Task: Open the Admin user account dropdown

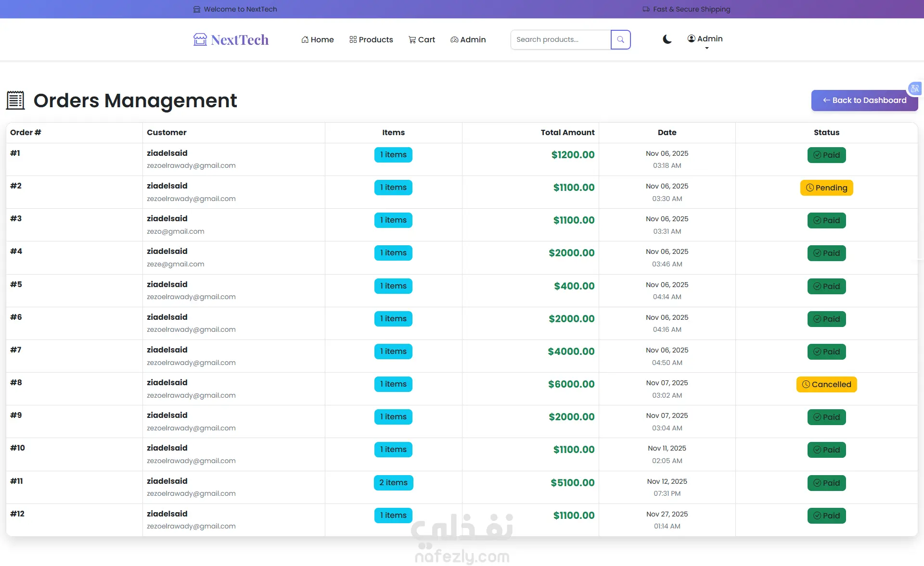Action: tap(705, 39)
